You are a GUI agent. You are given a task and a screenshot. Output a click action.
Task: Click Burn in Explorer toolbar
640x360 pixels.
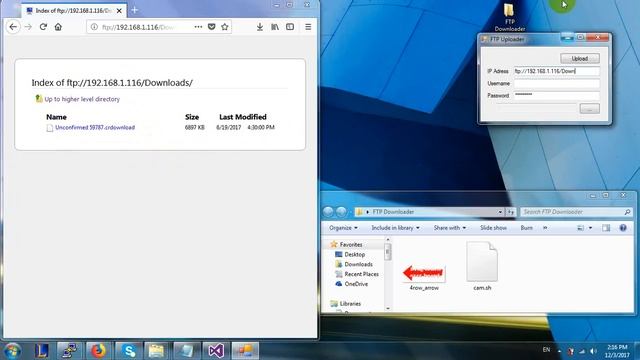pyautogui.click(x=527, y=228)
